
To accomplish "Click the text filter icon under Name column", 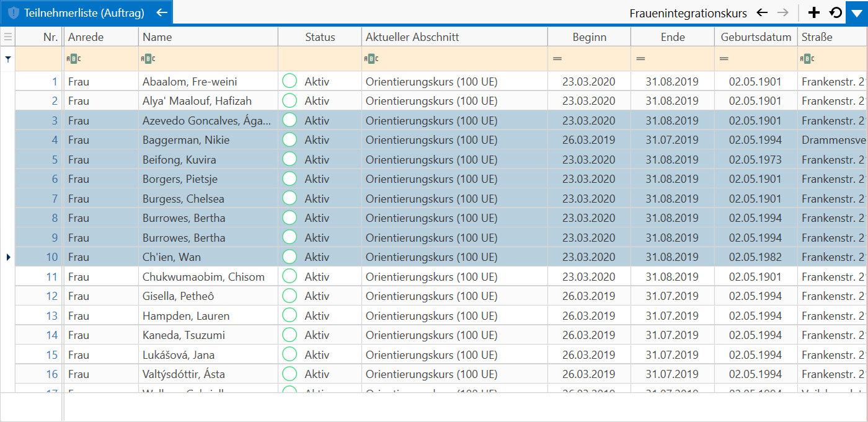I will pyautogui.click(x=148, y=59).
